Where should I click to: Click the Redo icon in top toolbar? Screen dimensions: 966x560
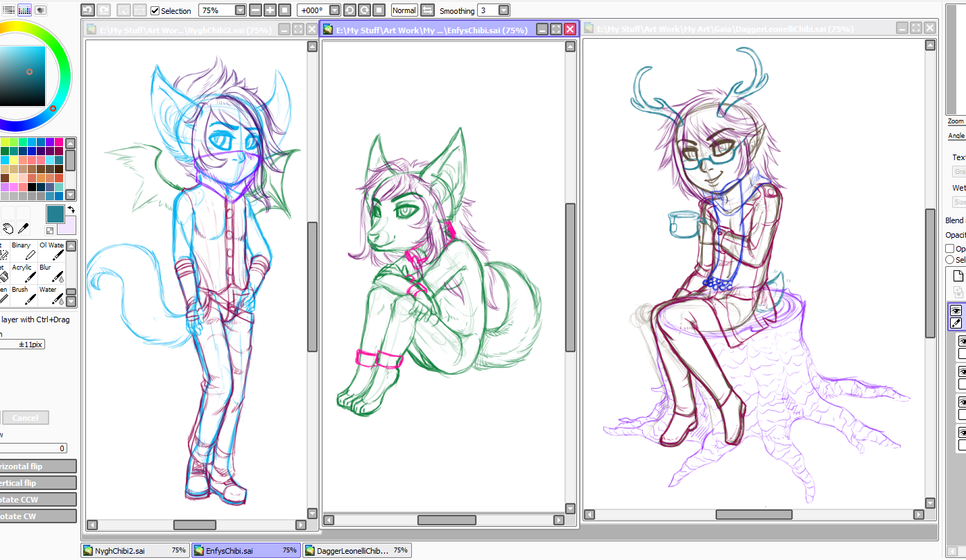(x=104, y=10)
